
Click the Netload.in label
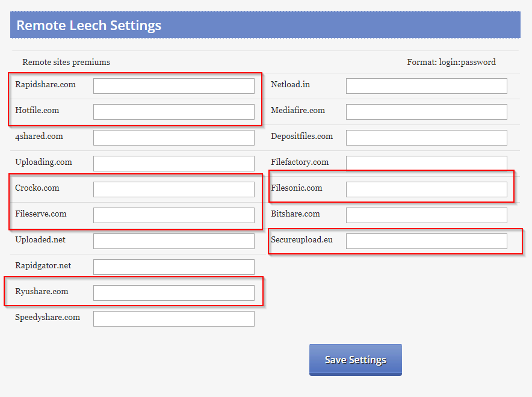(290, 84)
